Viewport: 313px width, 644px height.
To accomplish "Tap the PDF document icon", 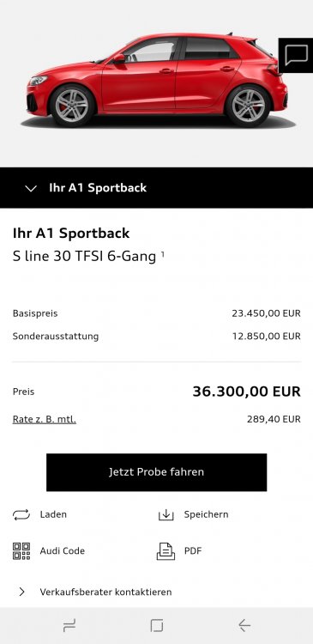I will coord(166,550).
